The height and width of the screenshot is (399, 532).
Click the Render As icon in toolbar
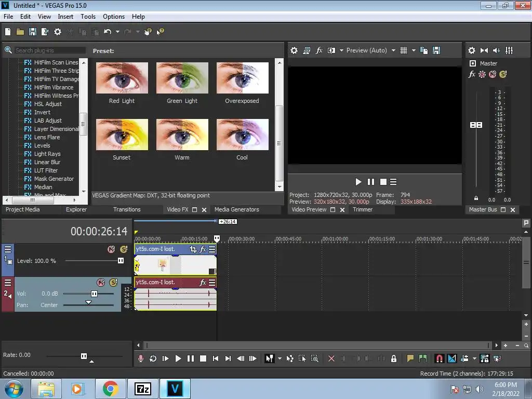pyautogui.click(x=45, y=32)
